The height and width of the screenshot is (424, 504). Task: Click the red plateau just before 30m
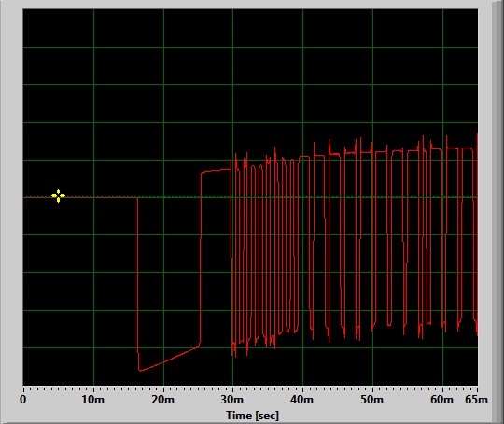pyautogui.click(x=216, y=171)
